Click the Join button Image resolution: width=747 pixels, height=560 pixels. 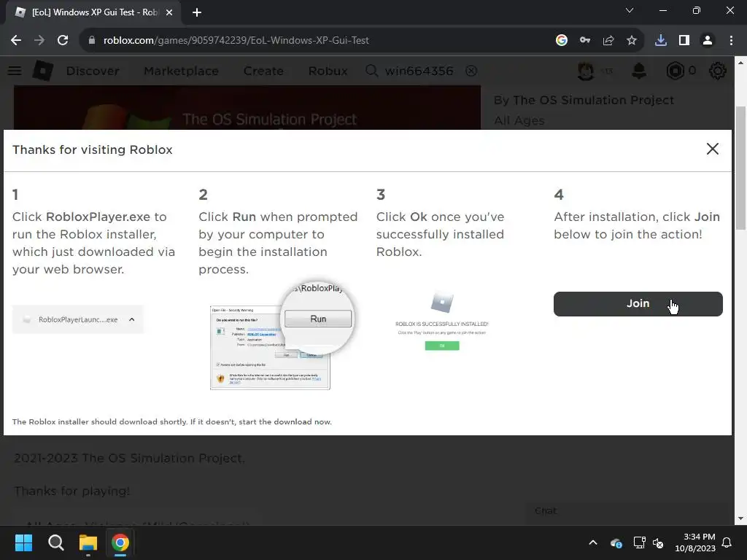[638, 304]
